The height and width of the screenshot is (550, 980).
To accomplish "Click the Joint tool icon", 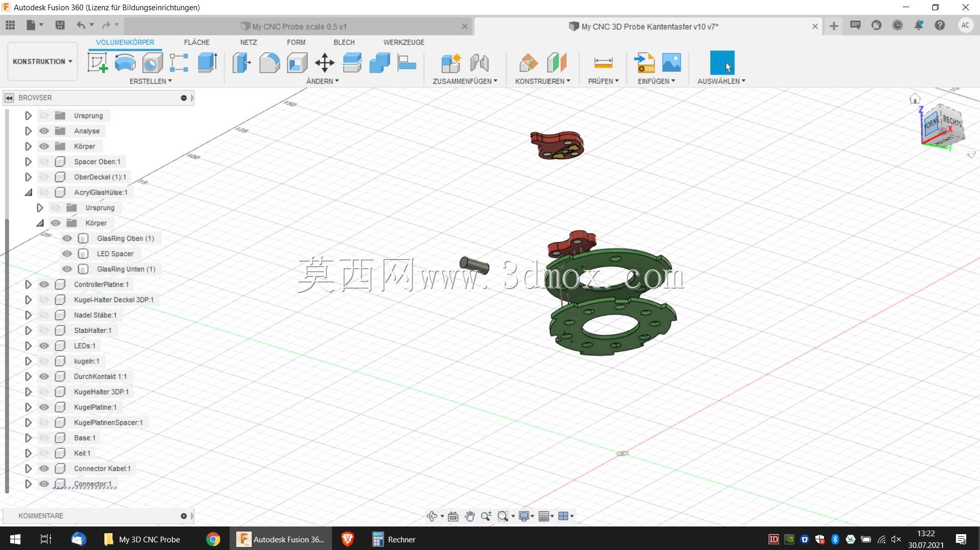I will coord(479,63).
